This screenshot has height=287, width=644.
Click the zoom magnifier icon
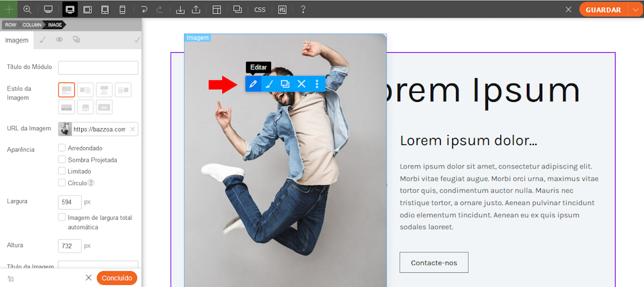27,10
